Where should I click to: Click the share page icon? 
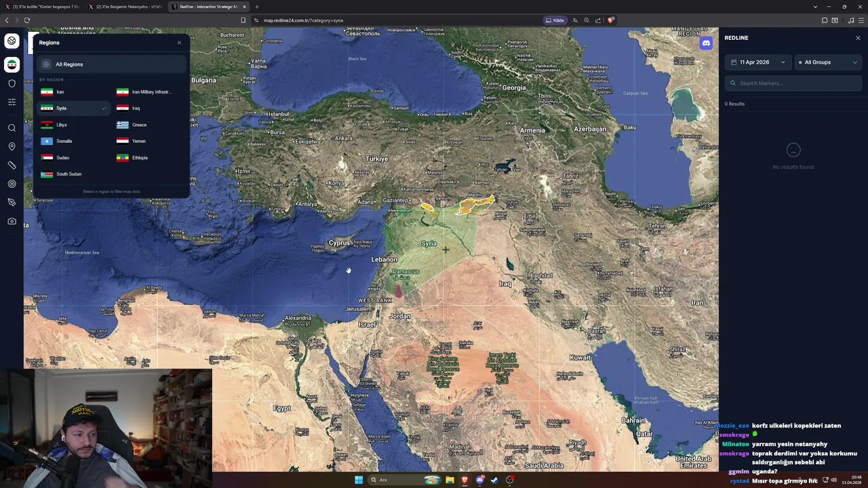pos(598,20)
